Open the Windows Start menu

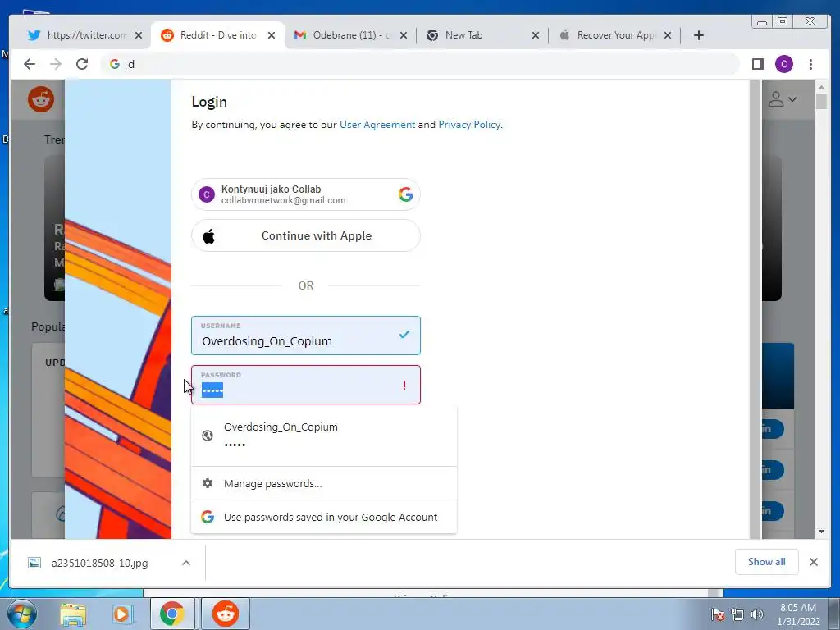(x=21, y=614)
